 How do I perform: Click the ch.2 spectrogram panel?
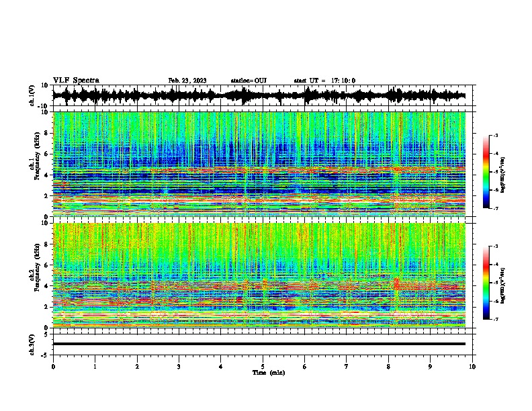tap(259, 275)
